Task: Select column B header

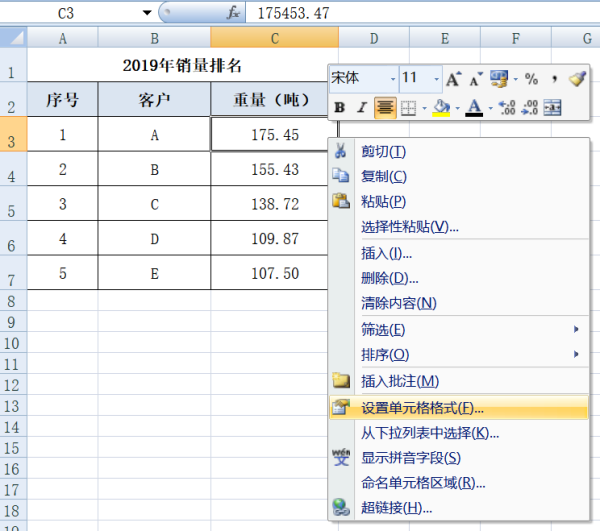Action: 154,38
